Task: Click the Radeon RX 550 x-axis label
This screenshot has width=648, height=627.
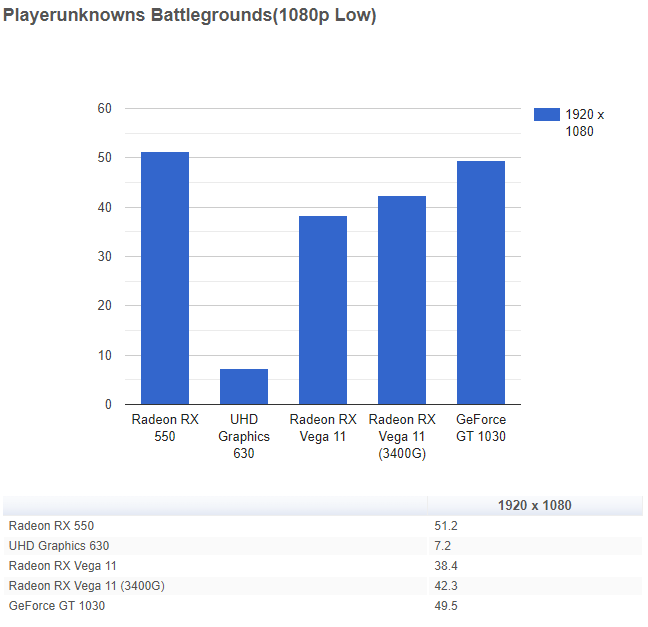Action: 165,428
